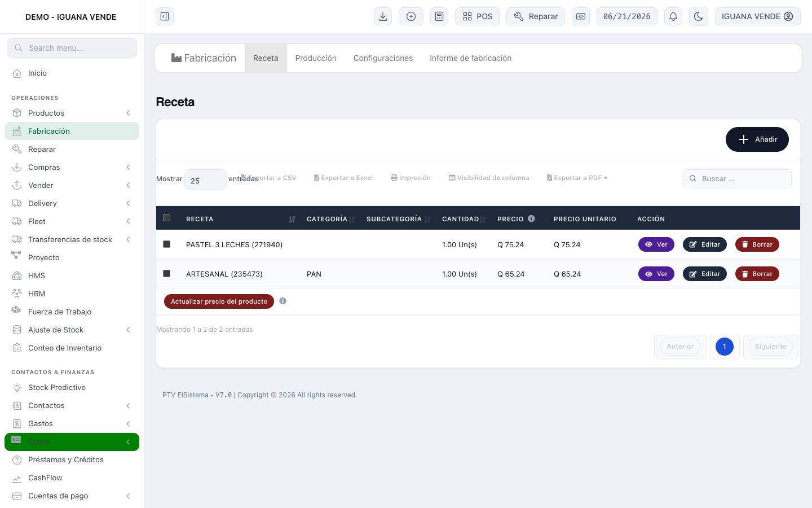Click the Añadir button
This screenshot has height=508, width=812.
(757, 139)
